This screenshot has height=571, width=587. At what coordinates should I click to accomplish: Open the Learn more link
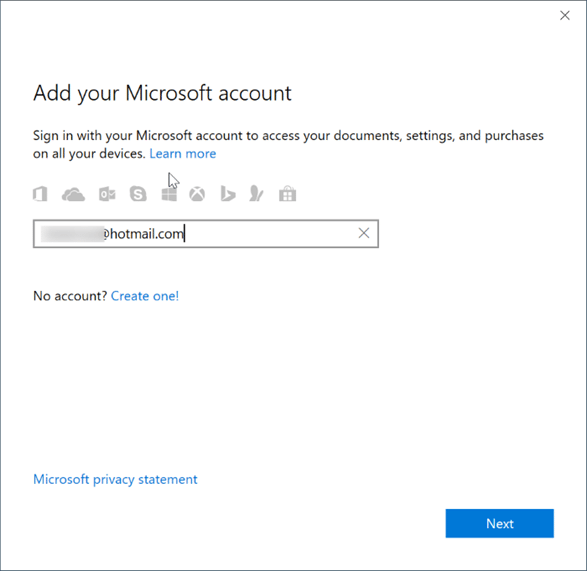pyautogui.click(x=183, y=154)
